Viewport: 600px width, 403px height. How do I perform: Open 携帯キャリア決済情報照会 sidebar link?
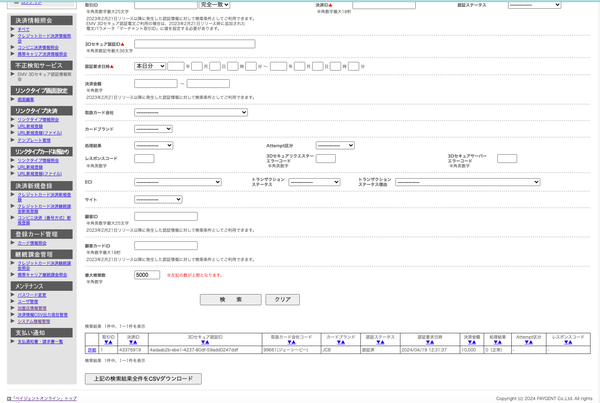tap(42, 54)
